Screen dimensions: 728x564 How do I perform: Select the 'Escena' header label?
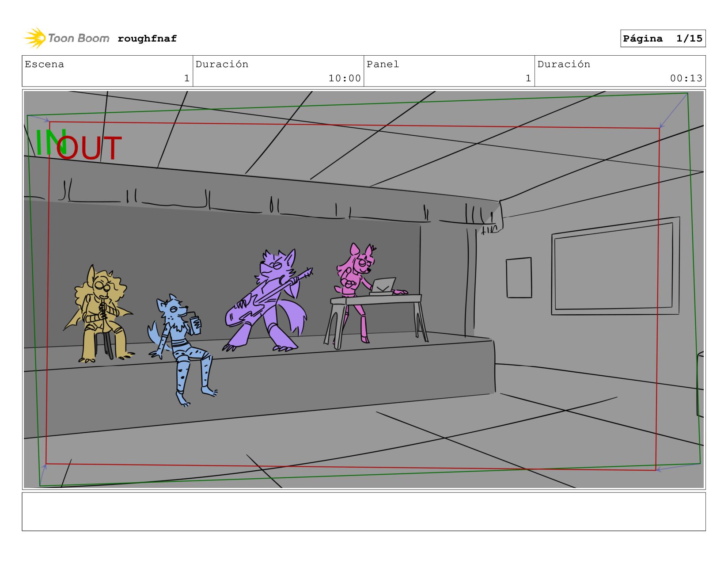[44, 64]
